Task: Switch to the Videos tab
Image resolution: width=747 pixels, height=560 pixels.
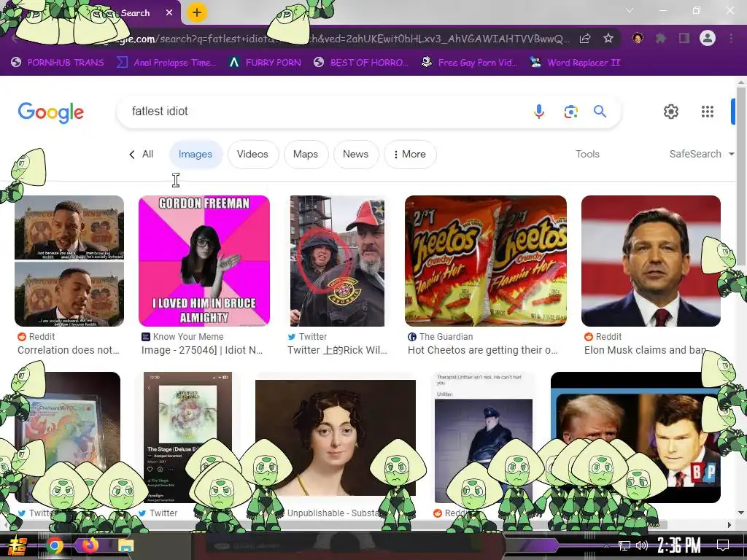Action: pyautogui.click(x=252, y=155)
